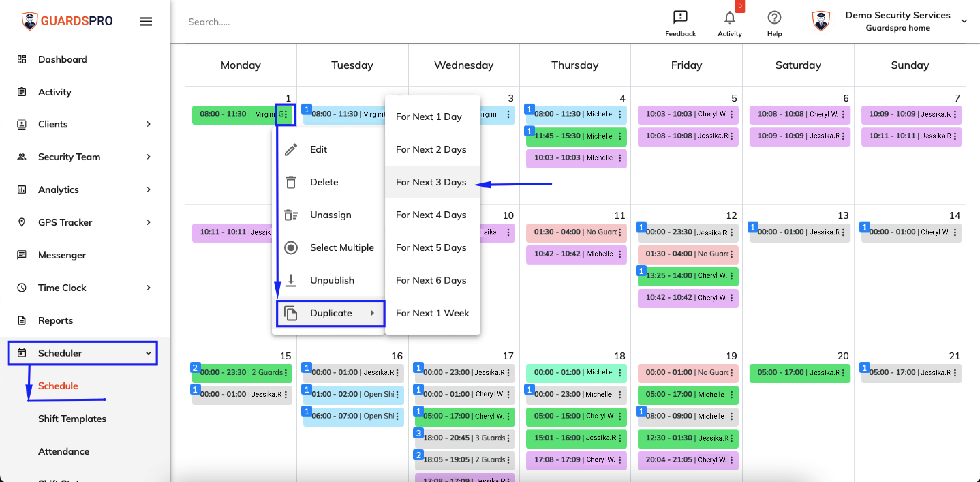
Task: Click the Security Team people icon
Action: [x=22, y=157]
